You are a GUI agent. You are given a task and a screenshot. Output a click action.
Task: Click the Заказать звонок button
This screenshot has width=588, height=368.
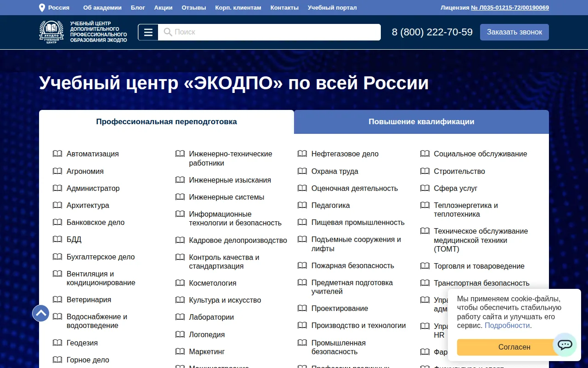tap(514, 32)
